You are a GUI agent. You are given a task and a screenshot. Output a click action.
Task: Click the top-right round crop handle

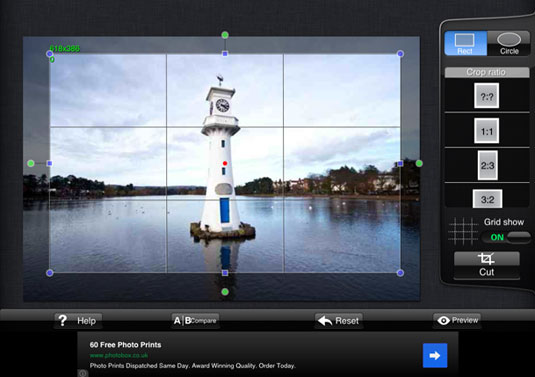[x=400, y=54]
